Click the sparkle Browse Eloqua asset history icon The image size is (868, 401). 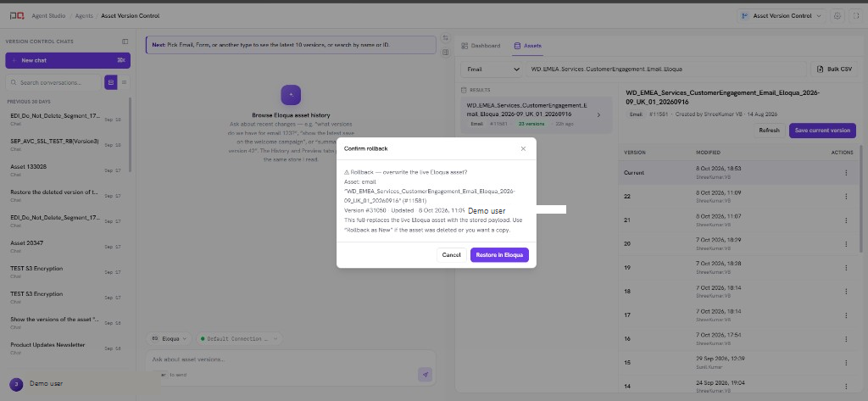click(x=291, y=95)
